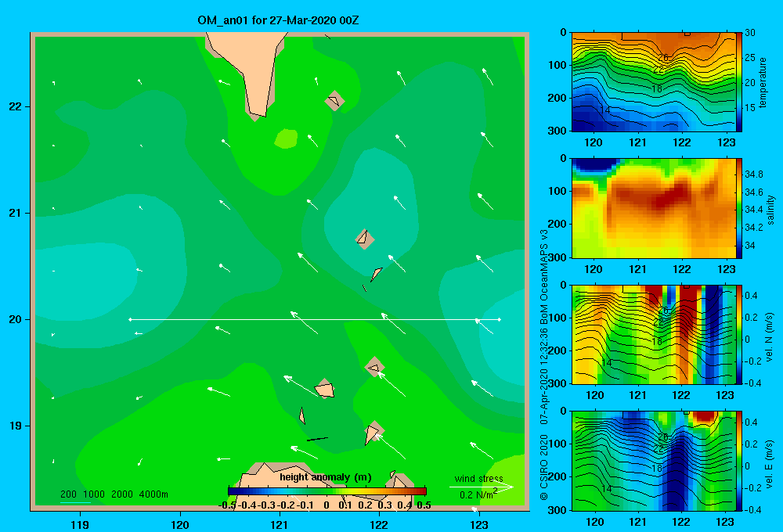Click longitude label 122 on main map

[x=379, y=524]
